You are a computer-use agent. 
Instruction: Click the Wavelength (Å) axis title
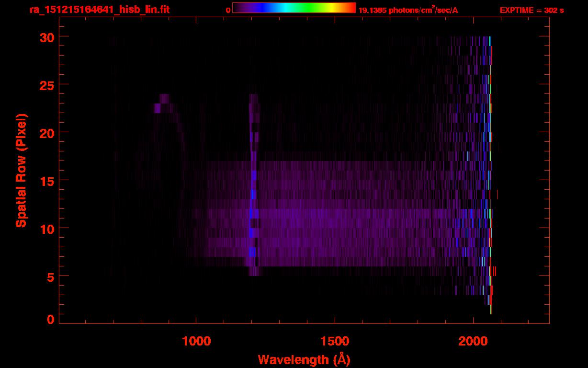tap(304, 359)
